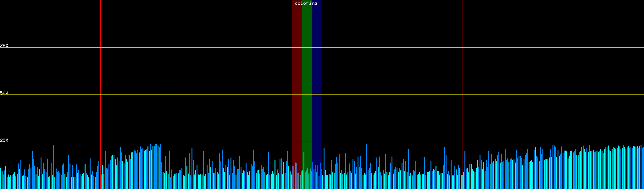Click the pinkish bars inside the red band
The height and width of the screenshot is (189, 644).
click(x=295, y=176)
